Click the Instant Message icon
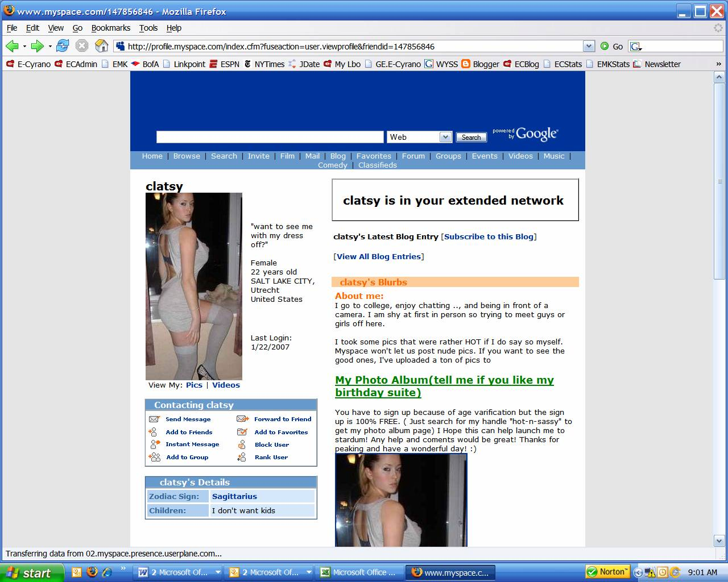Image resolution: width=728 pixels, height=582 pixels. tap(155, 444)
